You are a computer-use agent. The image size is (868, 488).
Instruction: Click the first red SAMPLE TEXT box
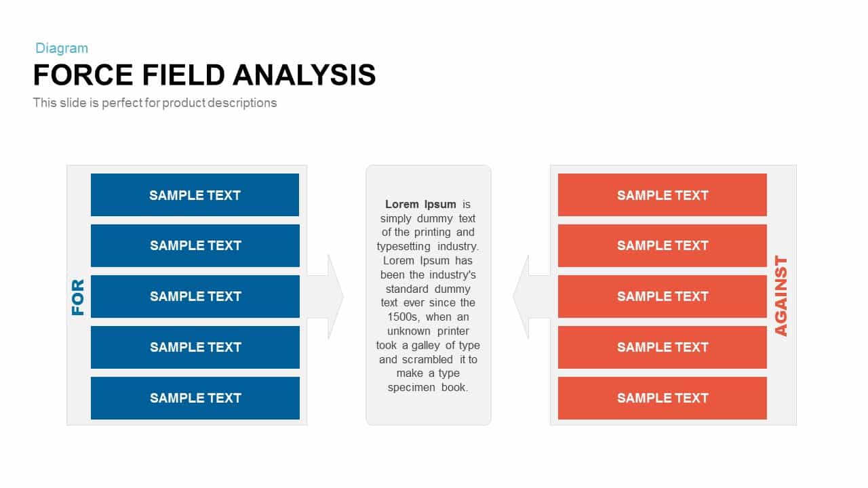[662, 195]
